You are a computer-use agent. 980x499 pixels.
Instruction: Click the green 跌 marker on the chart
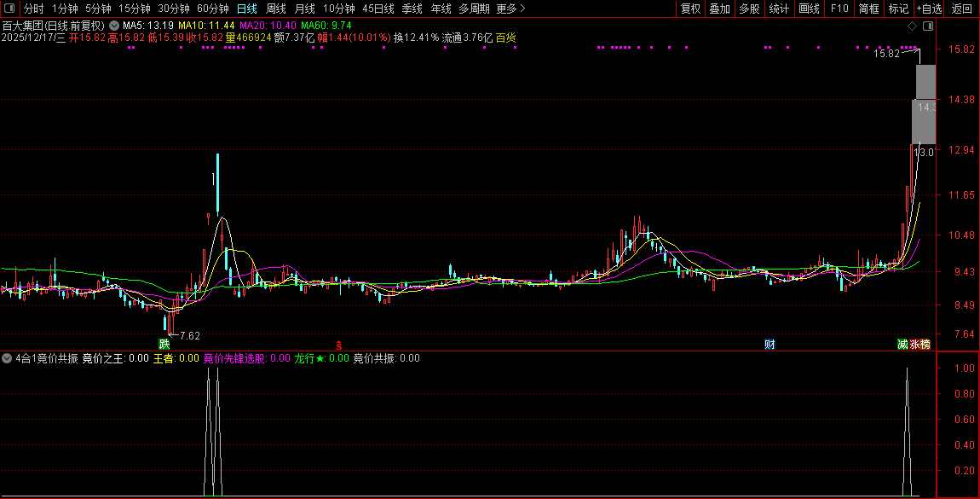point(164,345)
